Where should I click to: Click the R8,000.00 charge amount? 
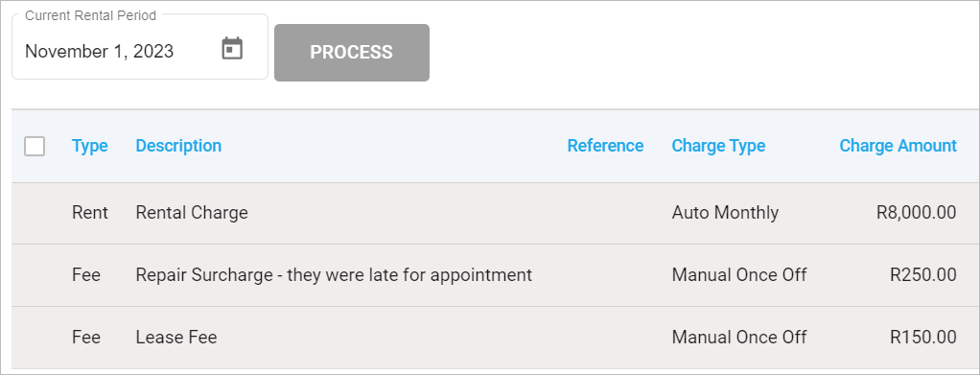(x=917, y=213)
